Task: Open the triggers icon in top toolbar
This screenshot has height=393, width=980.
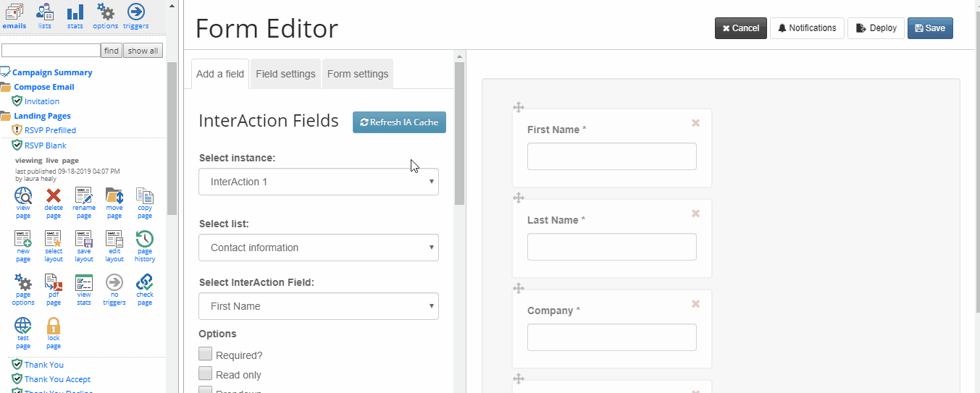Action: click(x=135, y=12)
